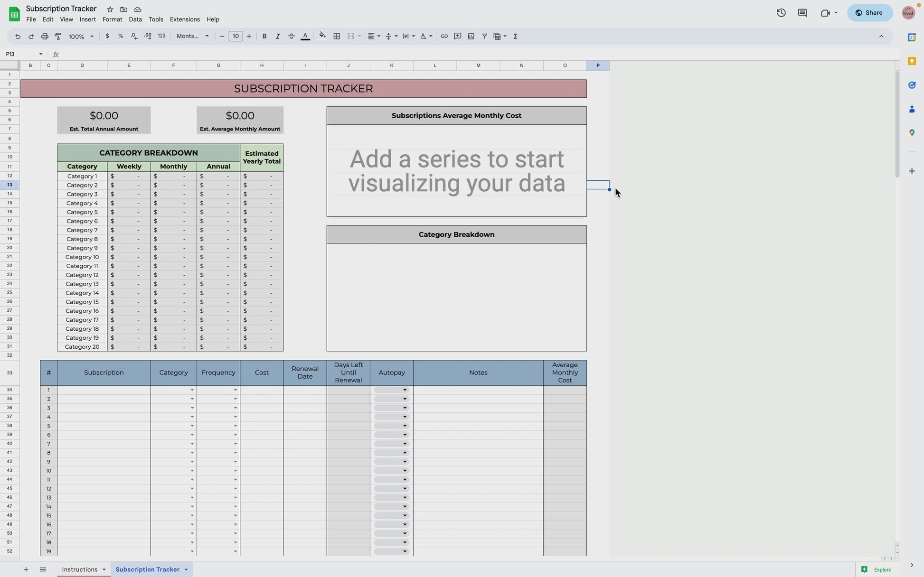Open the fill color picker
Screen dimensions: 924x577
tap(322, 37)
